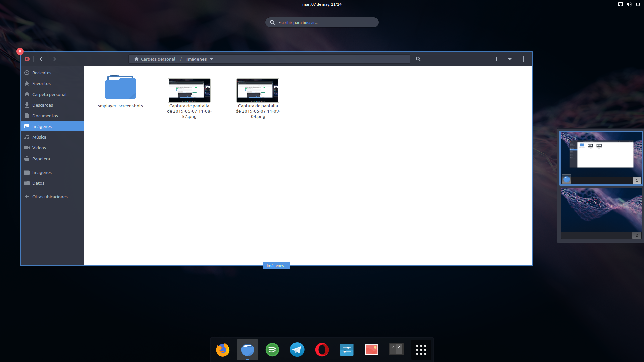Open the Files three-dot menu
Screen dimensions: 644x362
pos(524,59)
